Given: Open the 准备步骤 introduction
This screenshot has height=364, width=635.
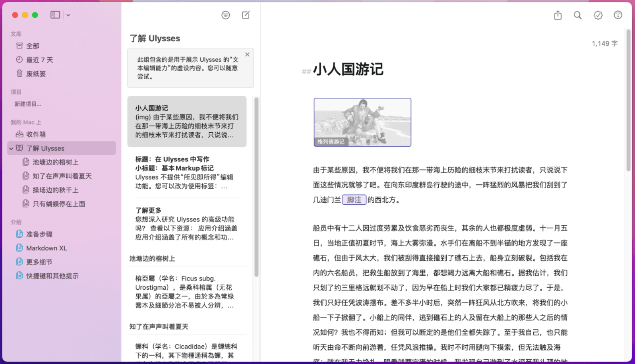Looking at the screenshot, I should [x=62, y=234].
